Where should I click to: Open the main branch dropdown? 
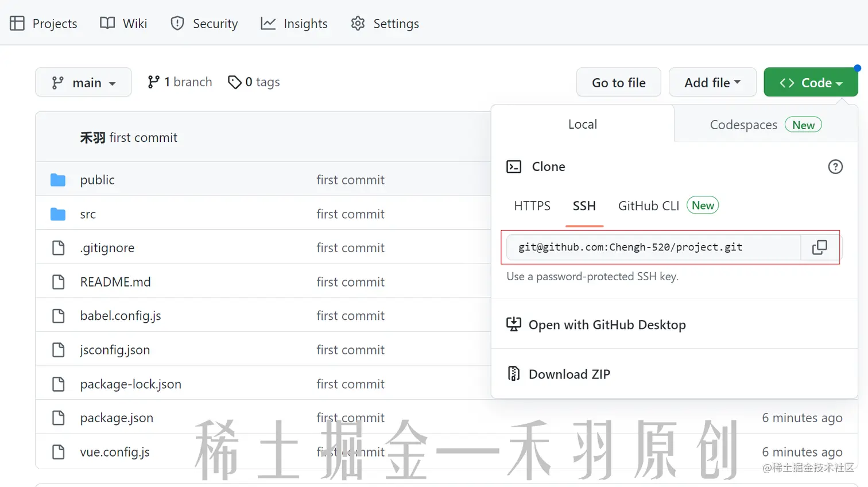83,82
